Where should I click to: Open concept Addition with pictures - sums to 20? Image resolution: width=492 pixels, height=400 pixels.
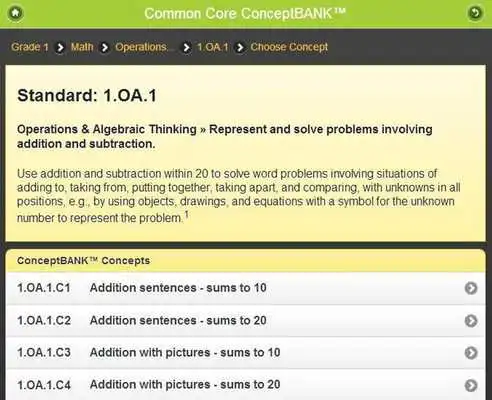click(246, 385)
